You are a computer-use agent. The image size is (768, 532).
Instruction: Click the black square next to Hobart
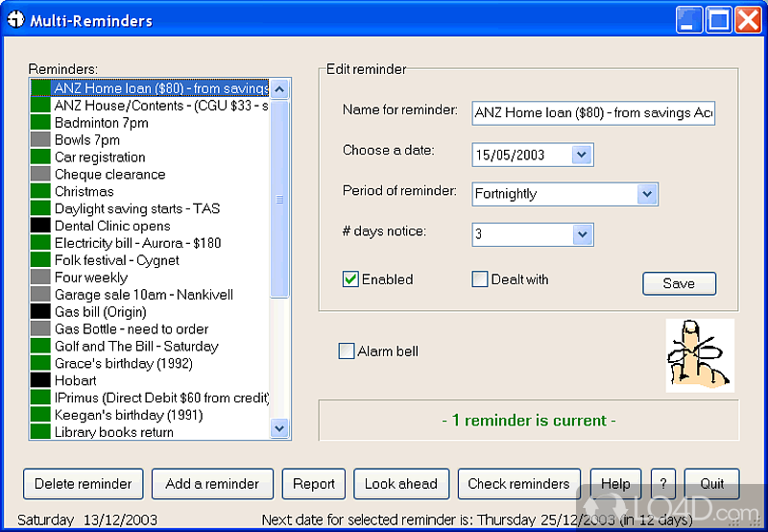(x=40, y=380)
